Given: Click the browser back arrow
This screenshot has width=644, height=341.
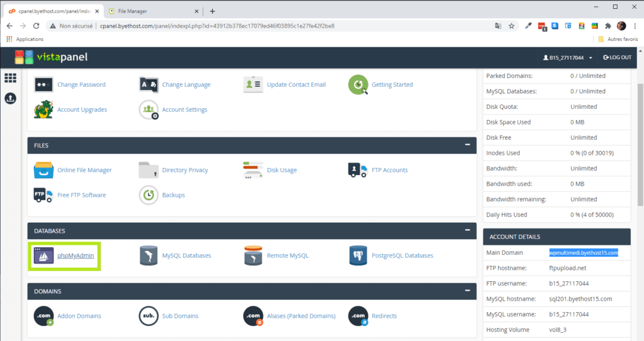Looking at the screenshot, I should [x=9, y=26].
